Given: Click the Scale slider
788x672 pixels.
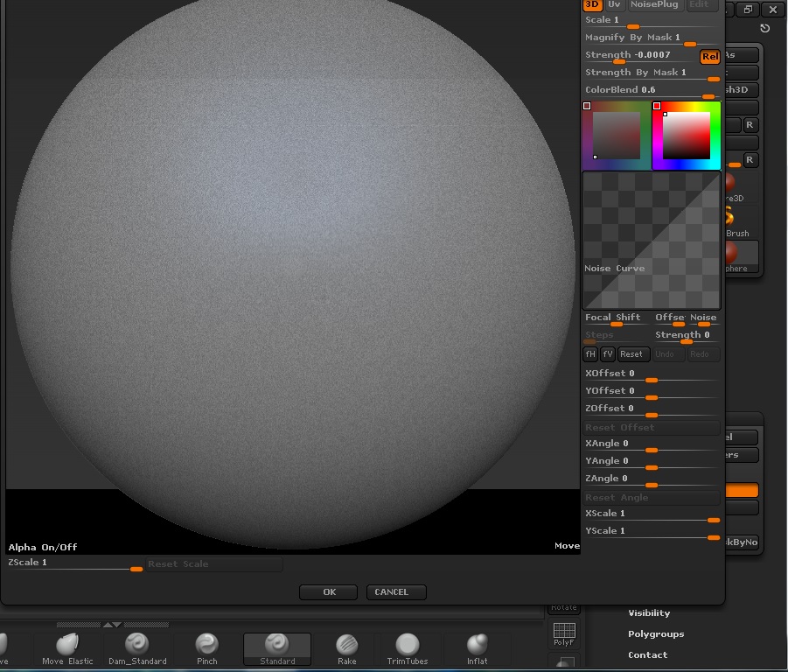Looking at the screenshot, I should coord(652,21).
